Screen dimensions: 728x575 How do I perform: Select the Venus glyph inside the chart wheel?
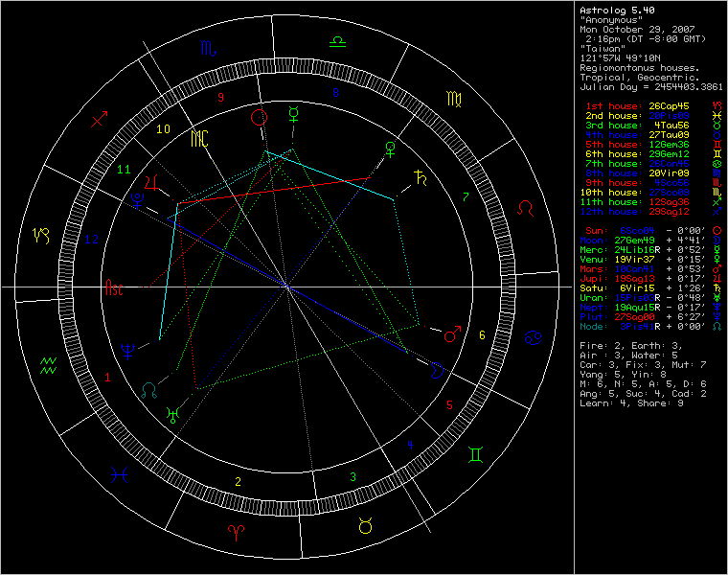pyautogui.click(x=391, y=149)
